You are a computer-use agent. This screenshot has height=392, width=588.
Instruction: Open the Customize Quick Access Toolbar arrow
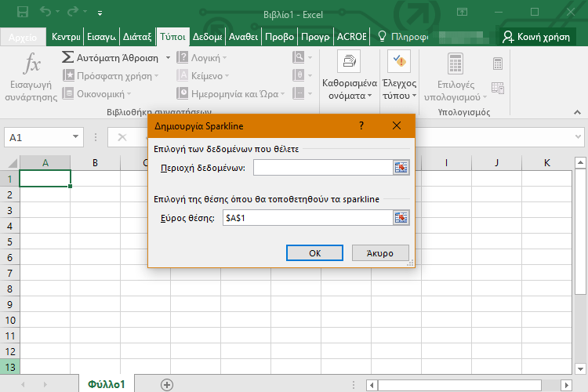tap(100, 13)
